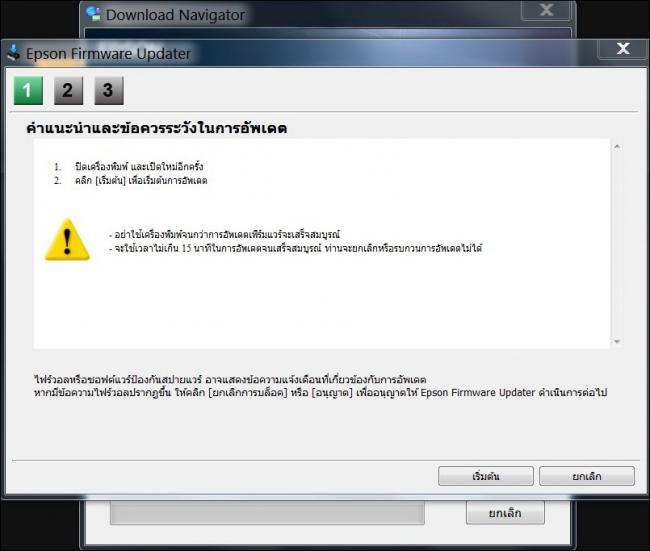Select the green step 1 indicator
The width and height of the screenshot is (650, 551).
pos(28,90)
